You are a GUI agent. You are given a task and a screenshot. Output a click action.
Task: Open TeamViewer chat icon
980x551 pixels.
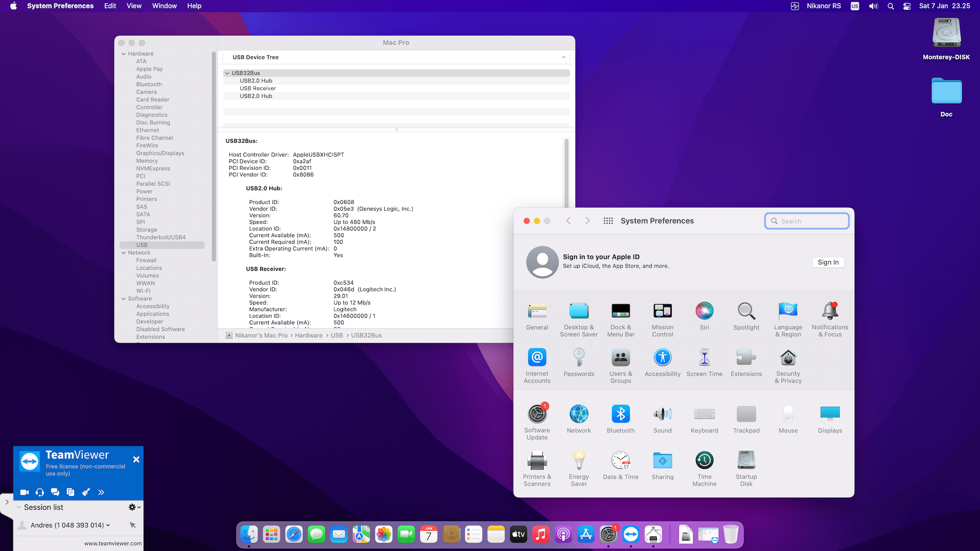(x=55, y=492)
